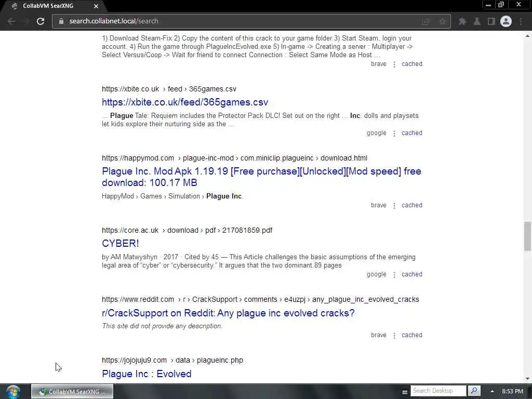This screenshot has width=532, height=399.
Task: Click the https://www.reddit.com URL text
Action: point(138,300)
